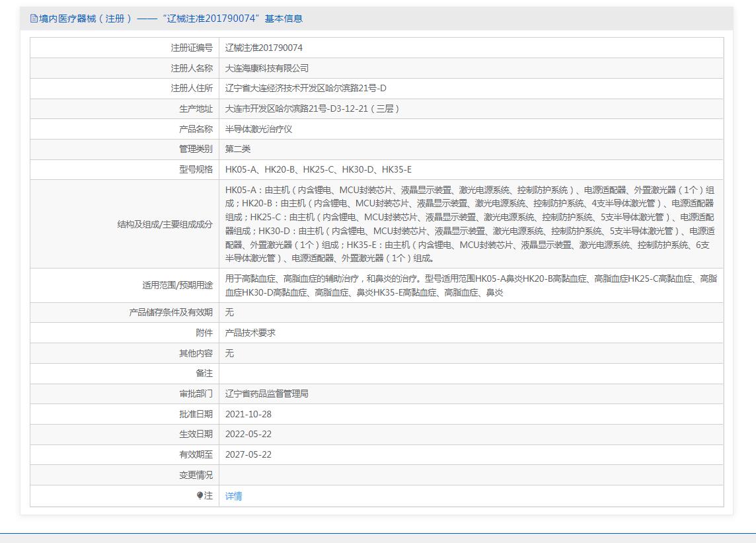Open the 详情 link
Screen dimensions: 756x543
click(x=233, y=496)
